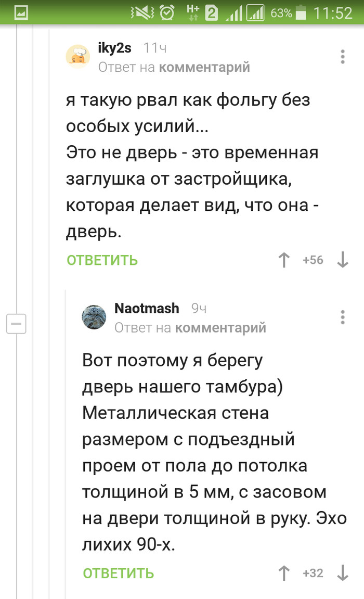Upvote iky2s comment with arrow
The width and height of the screenshot is (364, 599).
point(284,260)
